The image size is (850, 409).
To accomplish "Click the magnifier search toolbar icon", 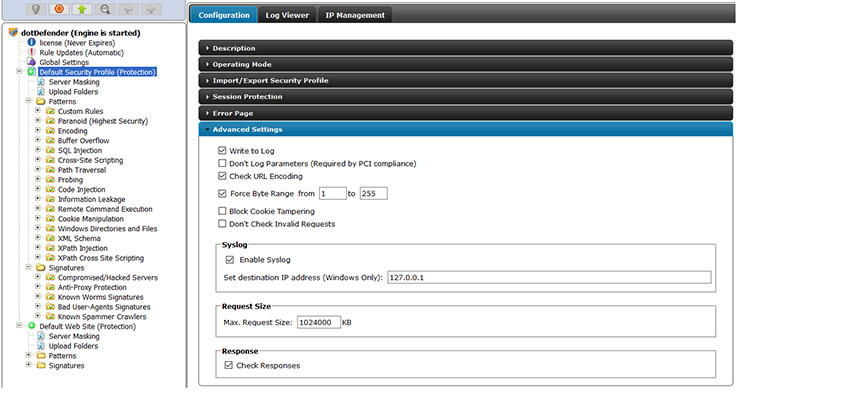I will pos(105,9).
